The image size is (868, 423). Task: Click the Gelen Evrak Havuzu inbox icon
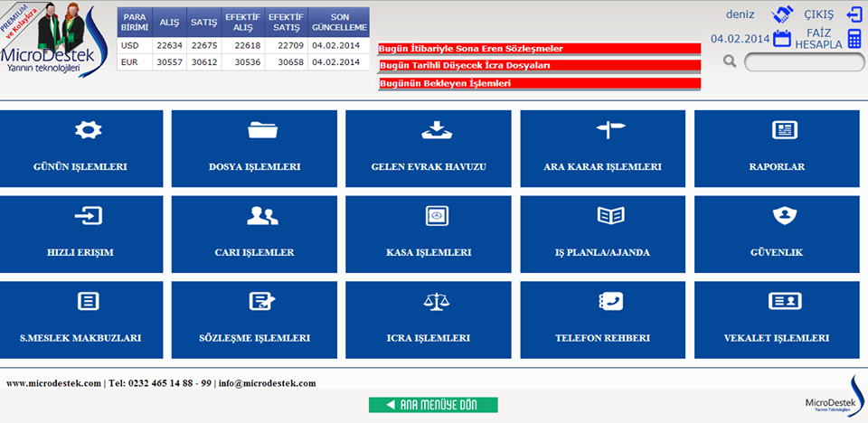coord(437,130)
